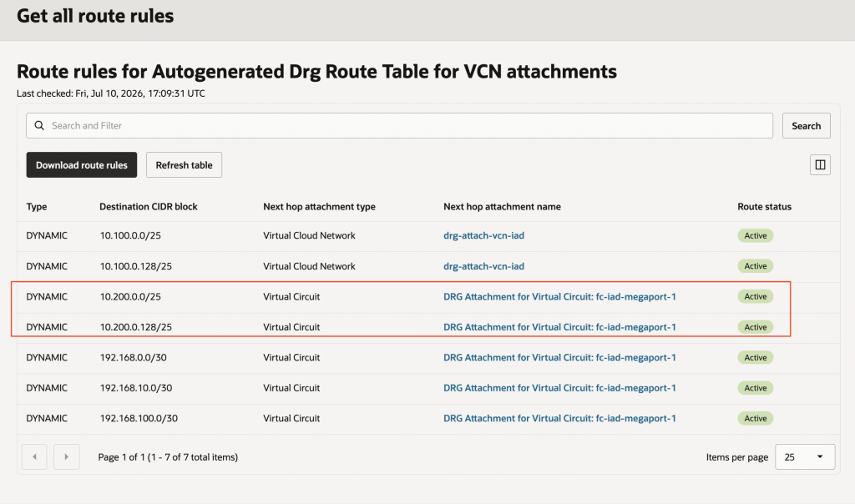The image size is (855, 504).
Task: Open fc-iad-megaport-1 attachment link for 192.168.100.0/30
Action: [x=559, y=418]
